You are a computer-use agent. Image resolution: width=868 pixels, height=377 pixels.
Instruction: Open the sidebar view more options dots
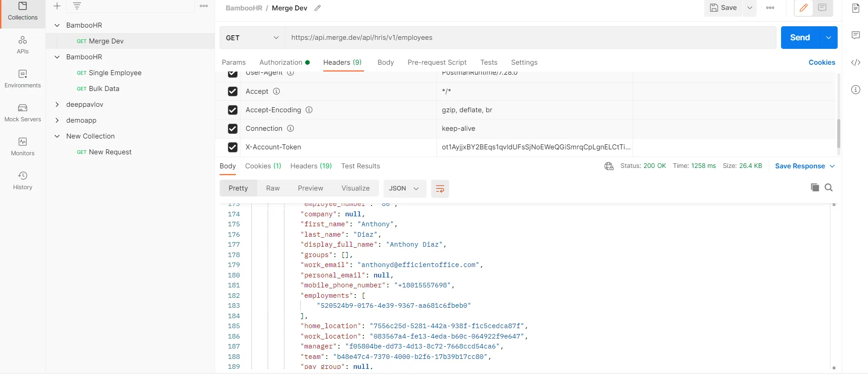(x=204, y=6)
